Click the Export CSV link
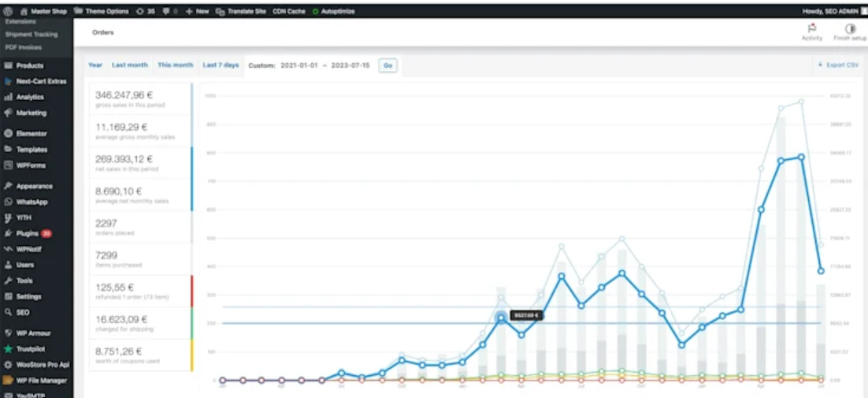This screenshot has height=398, width=868. tap(838, 65)
